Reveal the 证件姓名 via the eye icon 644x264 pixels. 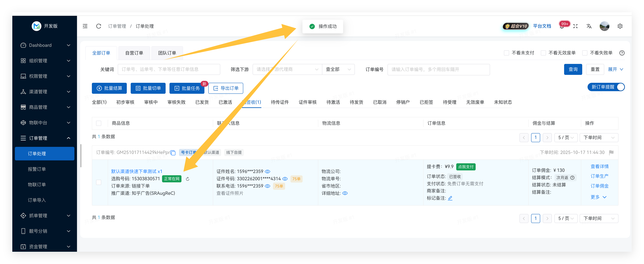267,172
